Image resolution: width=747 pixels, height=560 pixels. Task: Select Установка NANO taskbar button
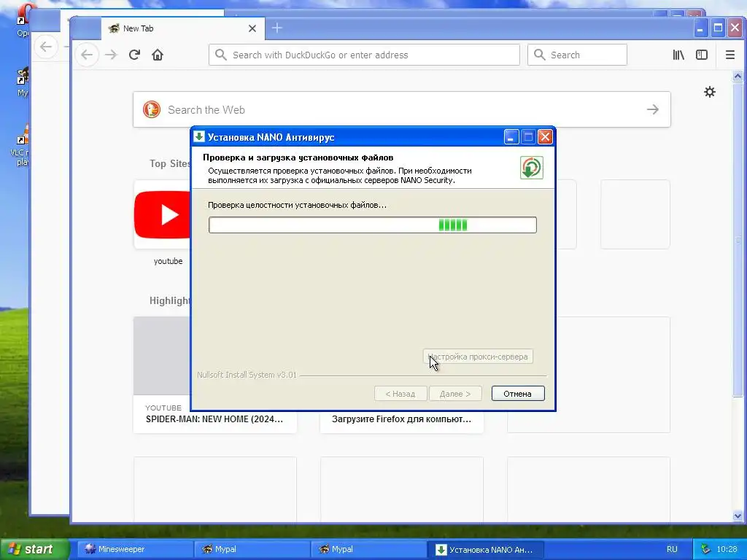[484, 549]
